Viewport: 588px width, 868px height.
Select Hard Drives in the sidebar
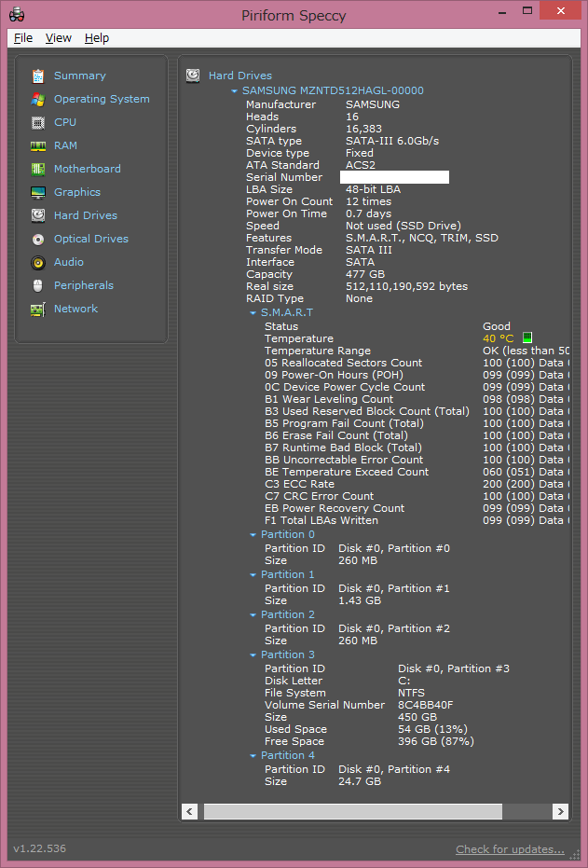tap(86, 215)
